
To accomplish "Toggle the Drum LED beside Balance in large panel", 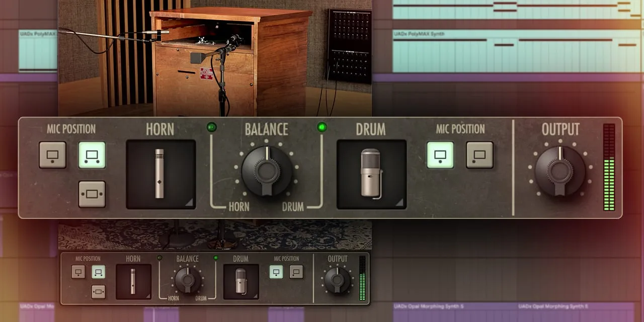I will [x=322, y=127].
